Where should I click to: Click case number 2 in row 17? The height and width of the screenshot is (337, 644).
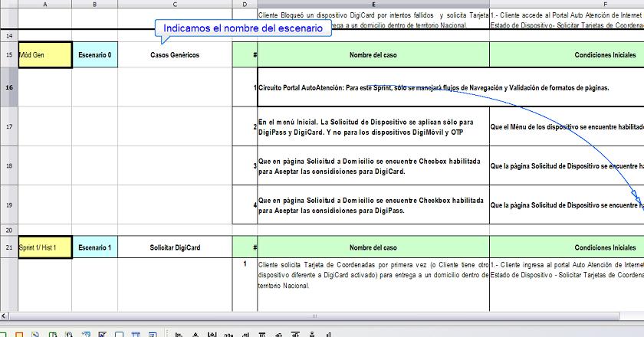(x=245, y=127)
